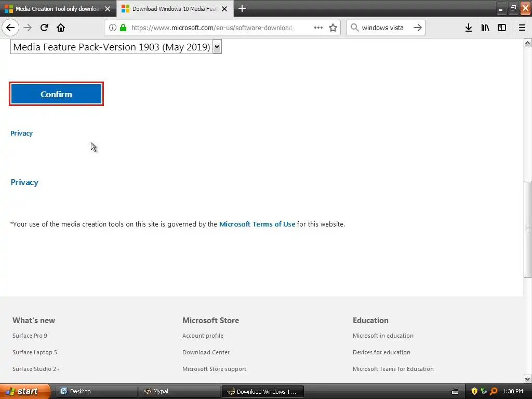Click in the address bar URL
Screen dimensions: 532x399
click(212, 28)
